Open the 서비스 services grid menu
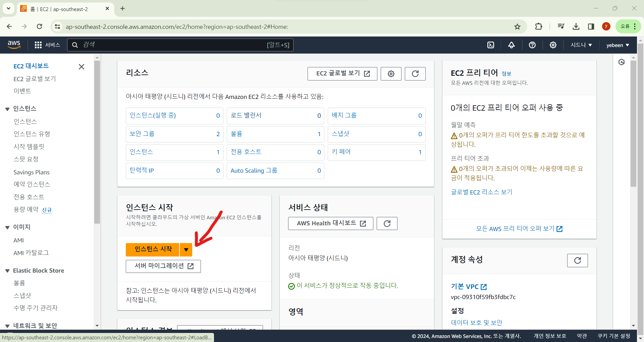The image size is (644, 342). 47,45
